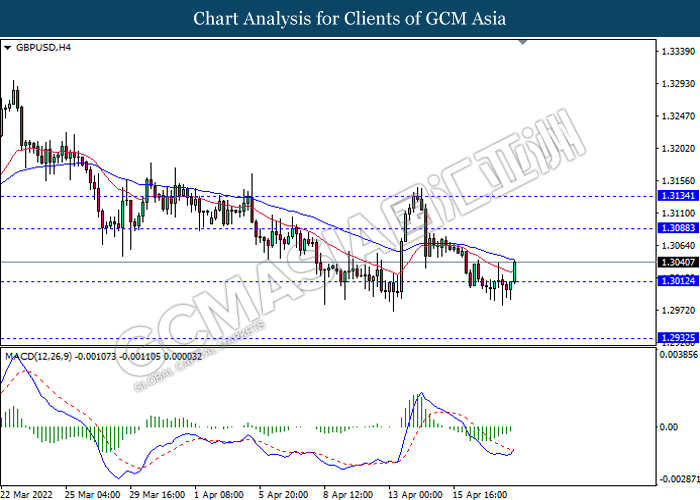The image size is (700, 500).
Task: Click the GBPUSD,H4 symbol label
Action: coord(43,47)
